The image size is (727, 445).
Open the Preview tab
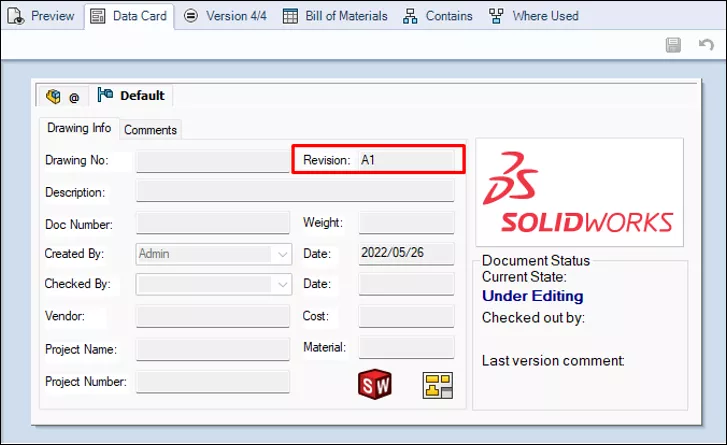(x=41, y=16)
